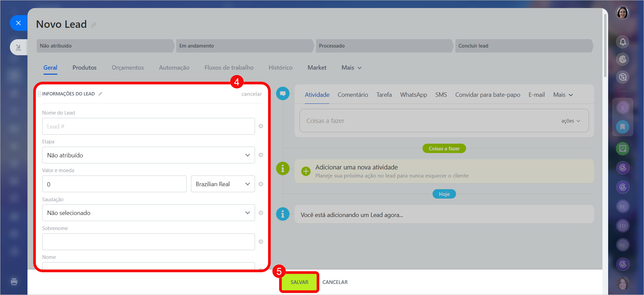Screen dimensions: 644x295
Task: Set stage to Não atribuído
Action: click(105, 46)
